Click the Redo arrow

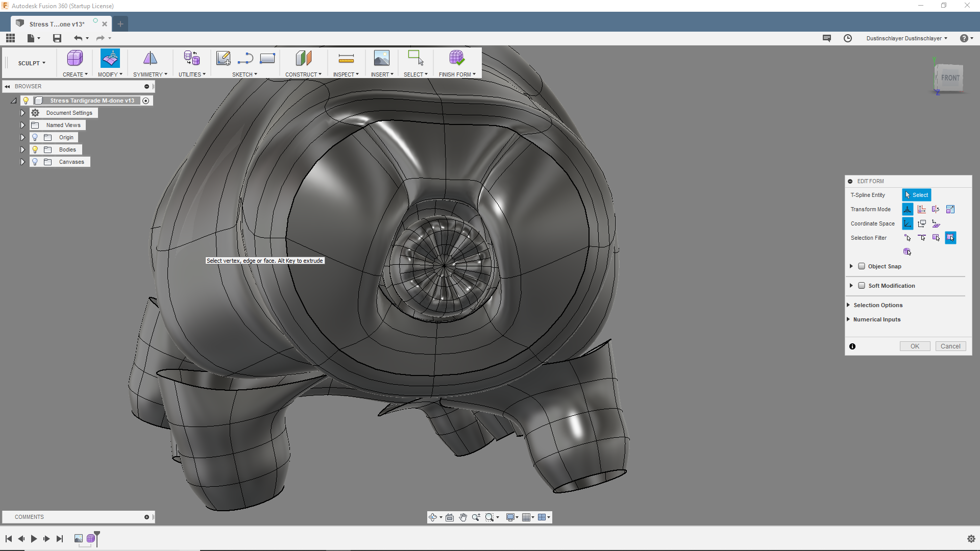coord(100,38)
